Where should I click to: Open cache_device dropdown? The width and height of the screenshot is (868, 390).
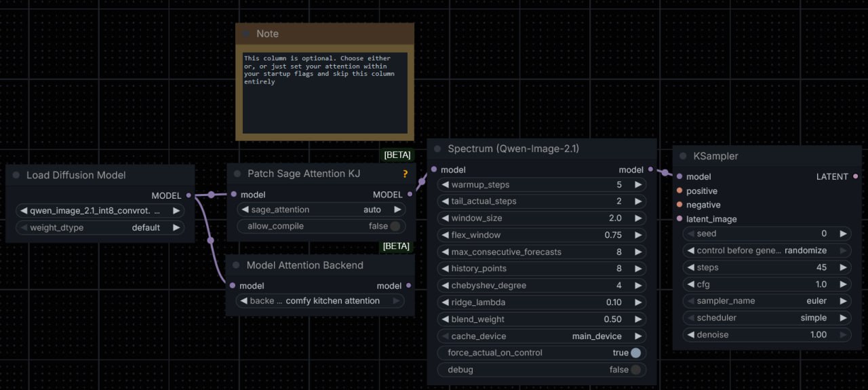542,336
